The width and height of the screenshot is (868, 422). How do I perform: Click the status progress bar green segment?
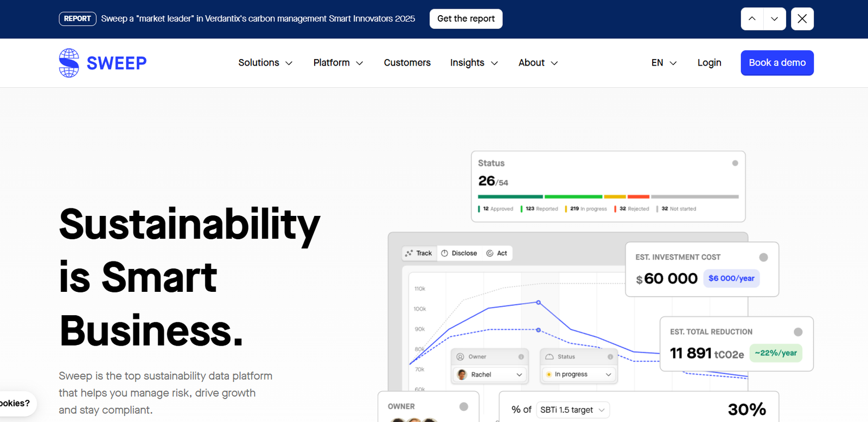[x=573, y=196]
